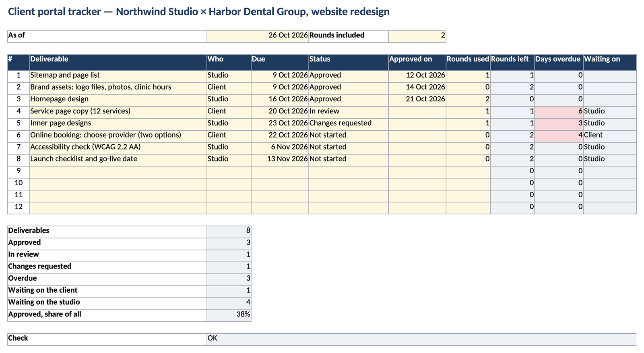644x353 pixels.
Task: Click the 'Waiting on the client' label
Action: [x=107, y=292]
